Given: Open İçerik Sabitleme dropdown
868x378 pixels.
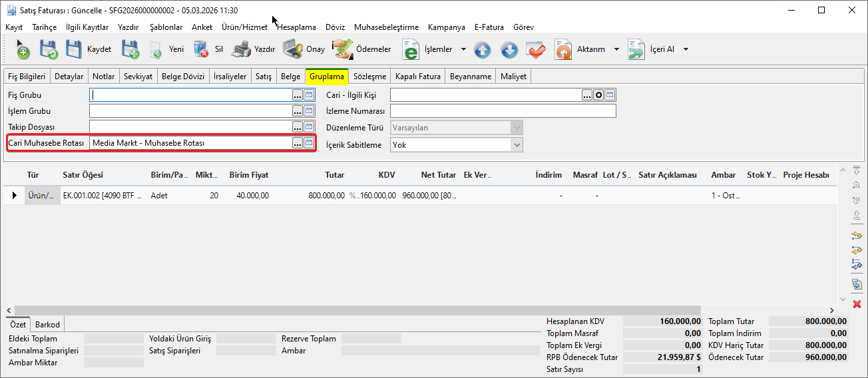Looking at the screenshot, I should coord(517,144).
